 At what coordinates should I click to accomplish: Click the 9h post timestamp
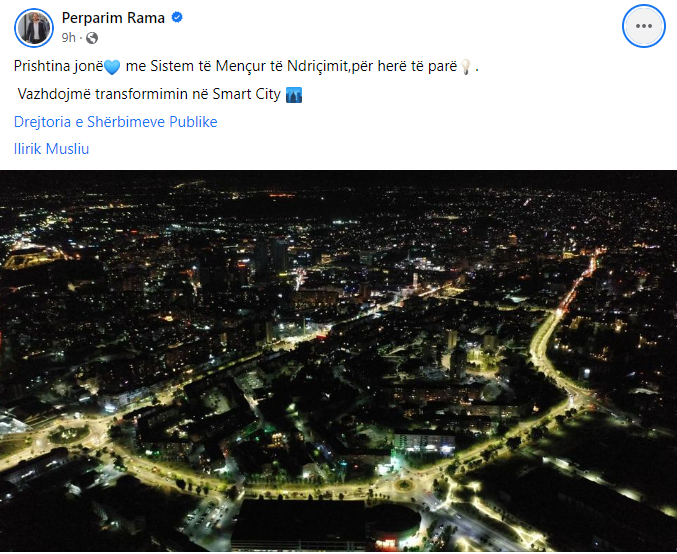pyautogui.click(x=68, y=38)
